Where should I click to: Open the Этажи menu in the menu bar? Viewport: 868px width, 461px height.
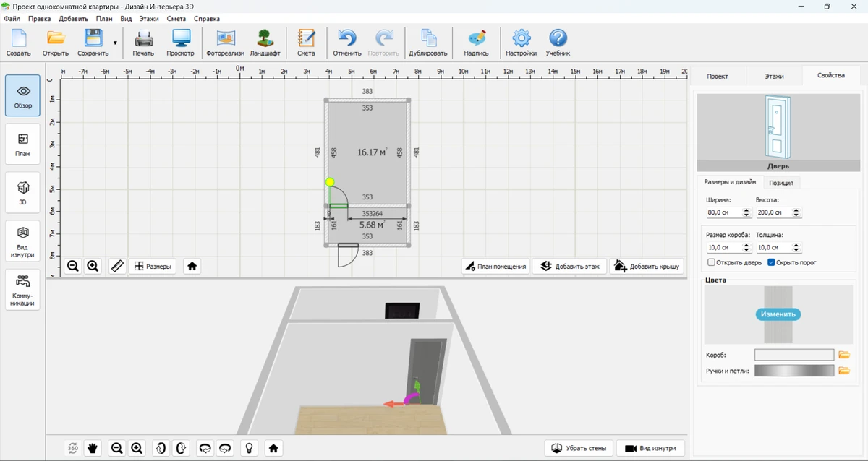149,18
